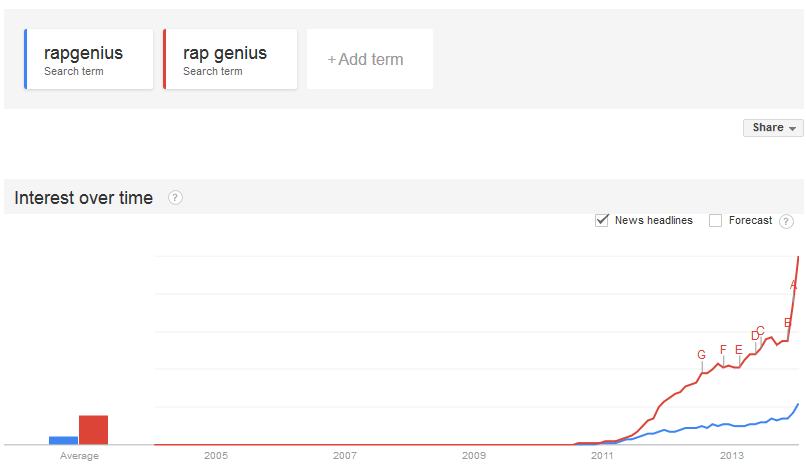Viewport: 806px width, 466px height.
Task: Enable the Forecast checkbox
Action: 715,220
